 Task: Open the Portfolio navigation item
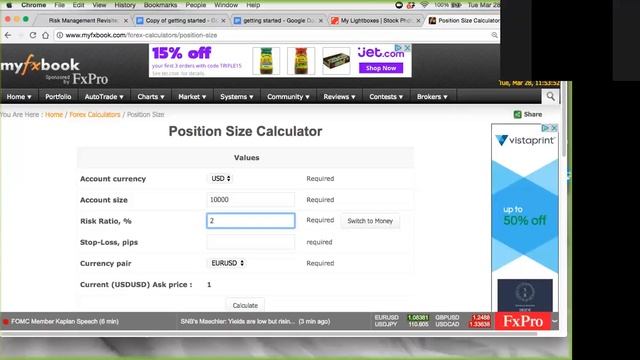(x=58, y=97)
